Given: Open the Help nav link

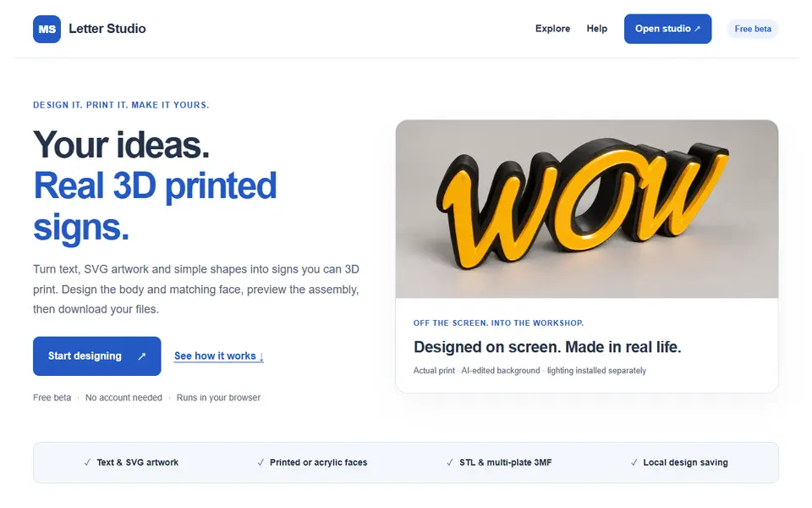Looking at the screenshot, I should point(596,29).
